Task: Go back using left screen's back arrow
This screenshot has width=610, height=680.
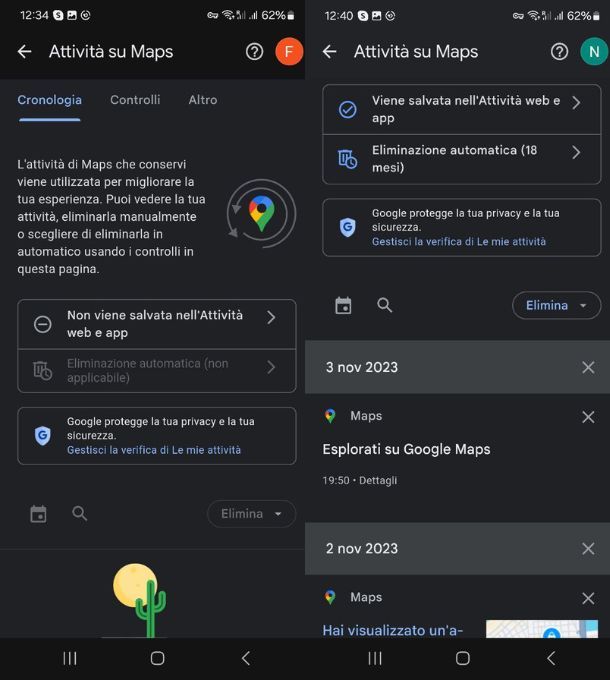Action: pos(25,52)
